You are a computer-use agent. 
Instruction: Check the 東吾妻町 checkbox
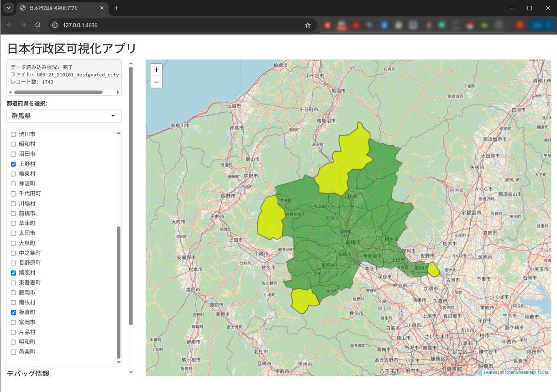[x=13, y=283]
